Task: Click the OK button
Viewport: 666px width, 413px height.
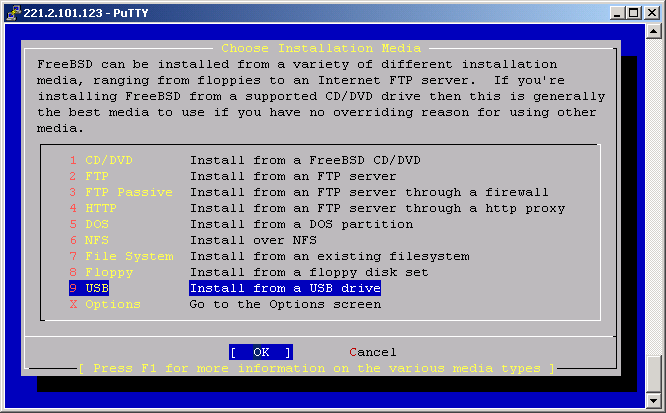Action: tap(261, 352)
